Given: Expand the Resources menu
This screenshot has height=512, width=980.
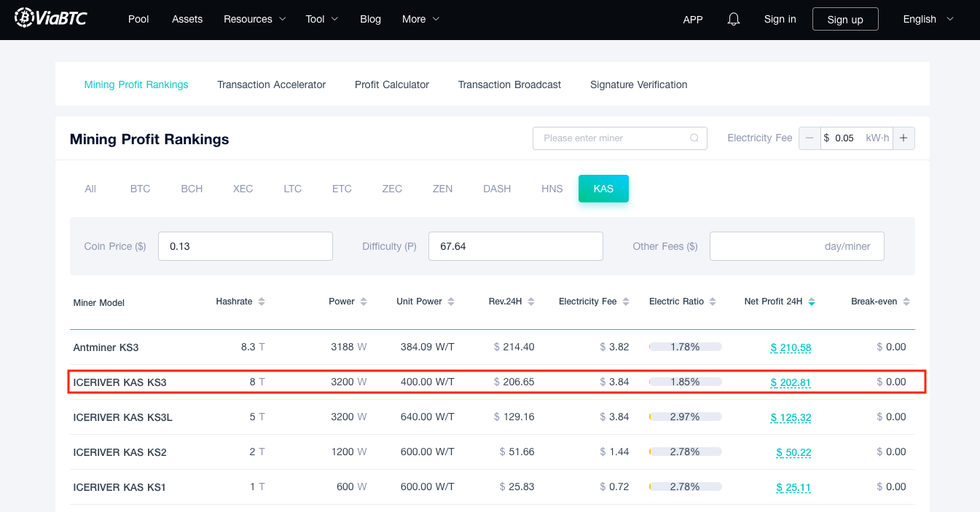Looking at the screenshot, I should [x=255, y=19].
